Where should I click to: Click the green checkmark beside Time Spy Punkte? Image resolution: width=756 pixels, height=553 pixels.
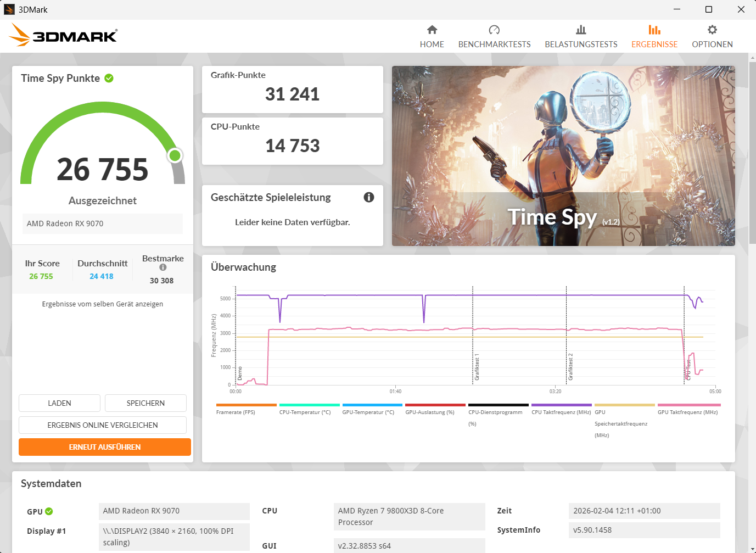click(x=109, y=78)
